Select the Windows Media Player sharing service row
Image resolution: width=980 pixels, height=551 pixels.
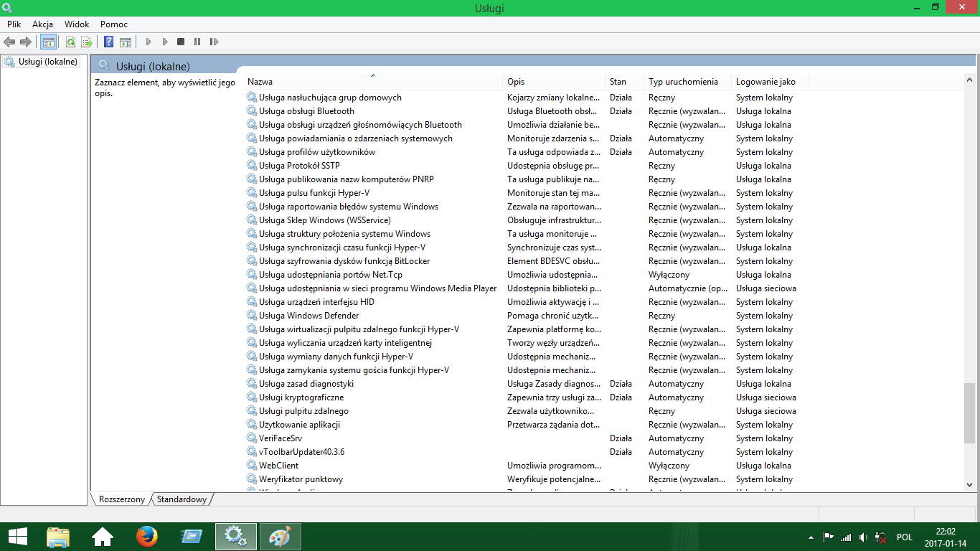[x=527, y=288]
